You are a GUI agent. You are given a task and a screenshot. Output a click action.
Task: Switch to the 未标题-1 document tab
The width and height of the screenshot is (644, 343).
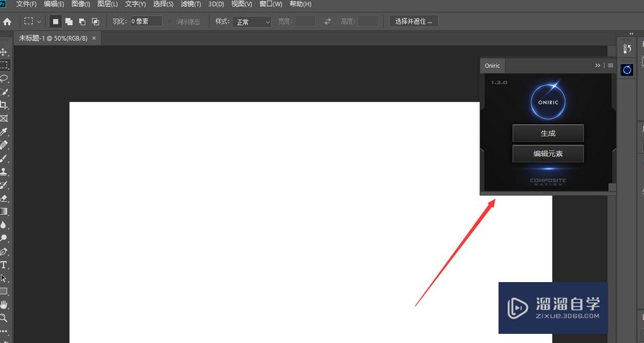click(x=53, y=38)
